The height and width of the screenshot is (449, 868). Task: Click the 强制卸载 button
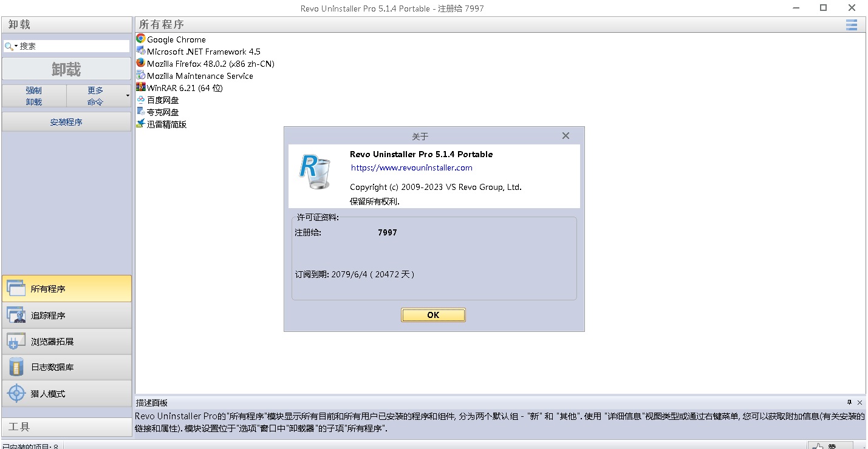(34, 96)
